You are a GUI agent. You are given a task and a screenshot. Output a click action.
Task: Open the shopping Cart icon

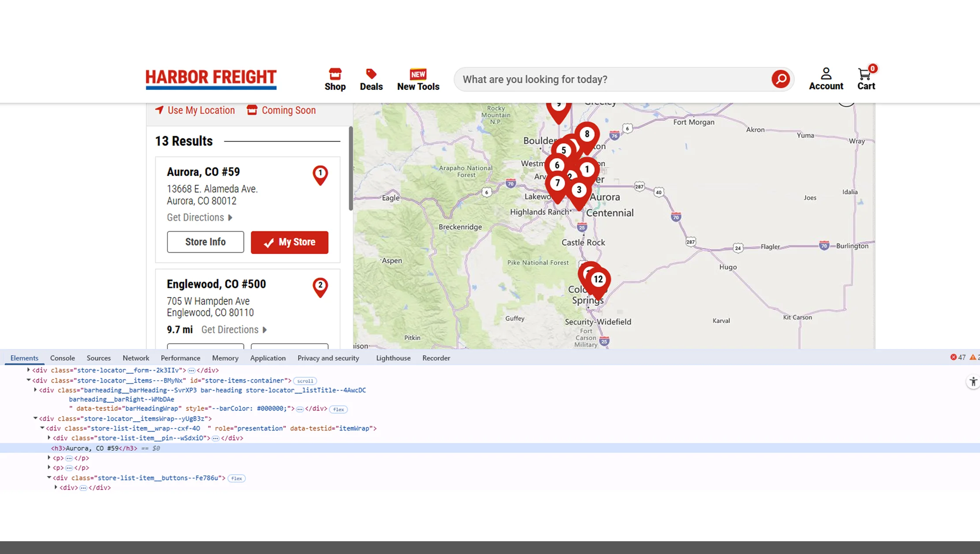coord(866,78)
